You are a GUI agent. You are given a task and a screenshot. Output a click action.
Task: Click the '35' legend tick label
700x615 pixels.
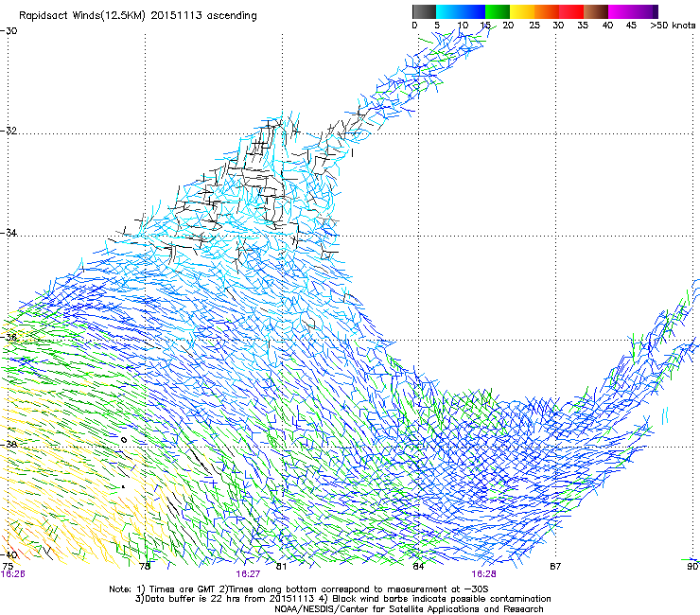pos(583,26)
